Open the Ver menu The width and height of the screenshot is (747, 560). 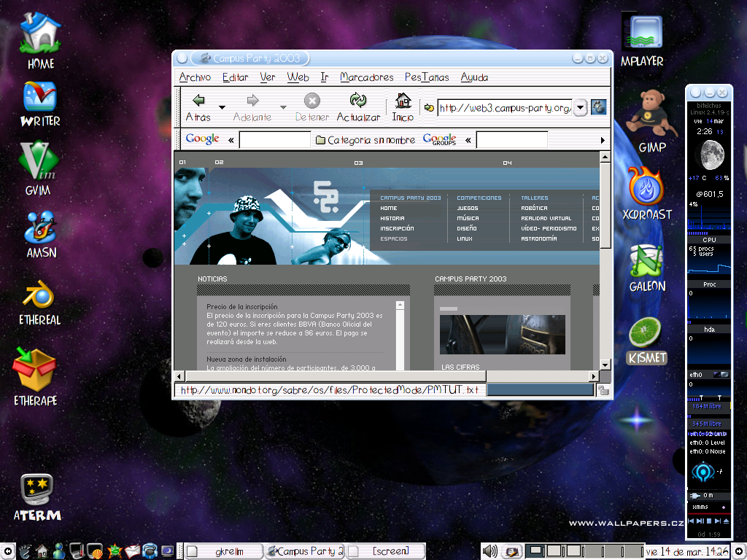(268, 77)
